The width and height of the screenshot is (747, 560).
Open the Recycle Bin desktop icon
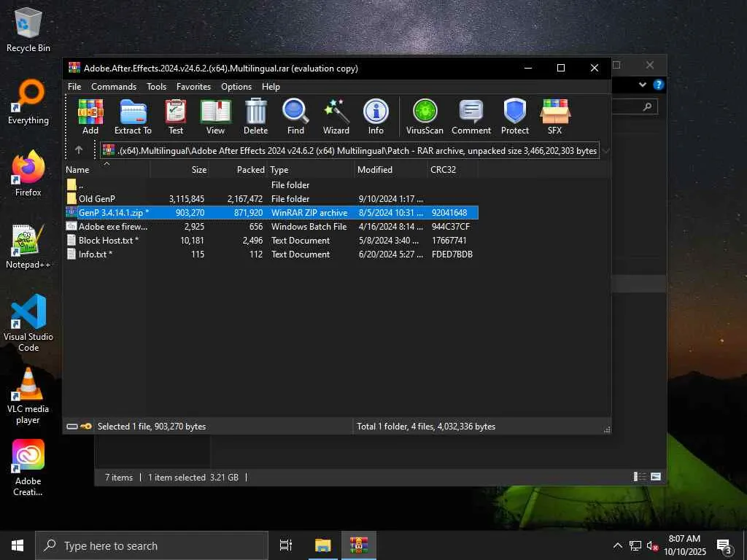click(28, 29)
